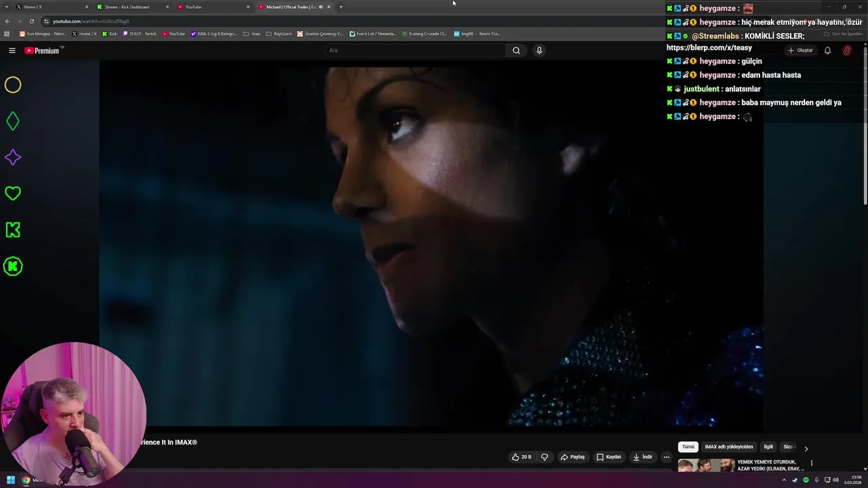Like the video (20 B)
The image size is (868, 488).
(521, 457)
